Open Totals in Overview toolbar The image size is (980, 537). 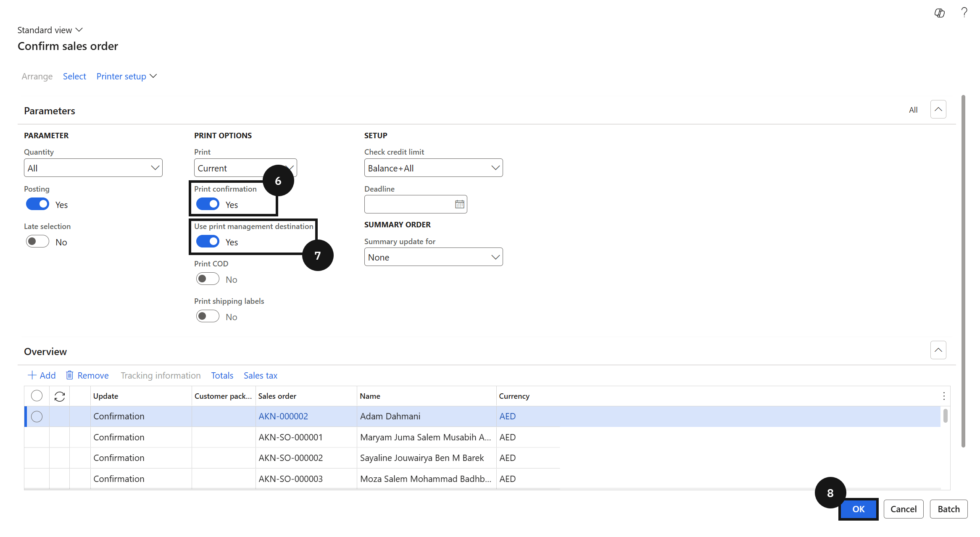point(222,375)
